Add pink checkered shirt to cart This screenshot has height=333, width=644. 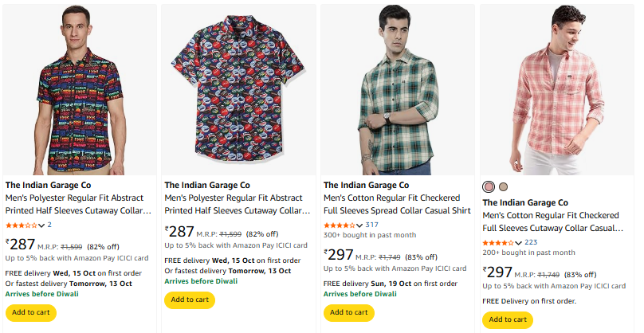coord(508,319)
